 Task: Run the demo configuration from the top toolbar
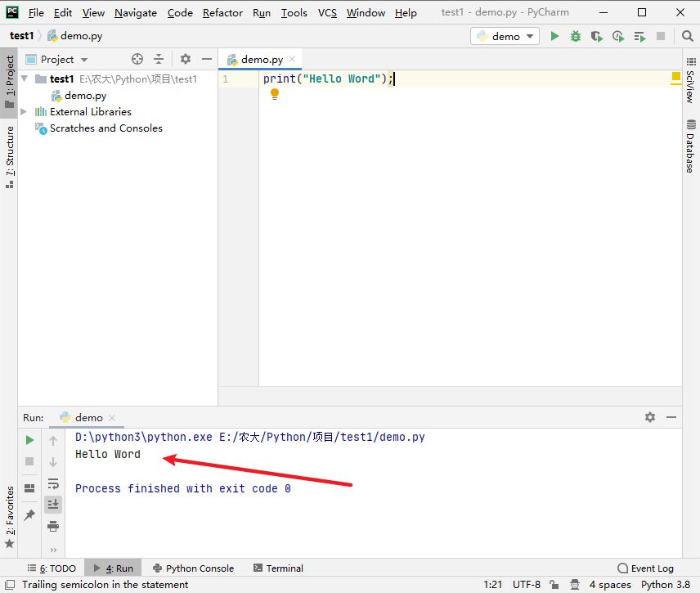pos(555,36)
